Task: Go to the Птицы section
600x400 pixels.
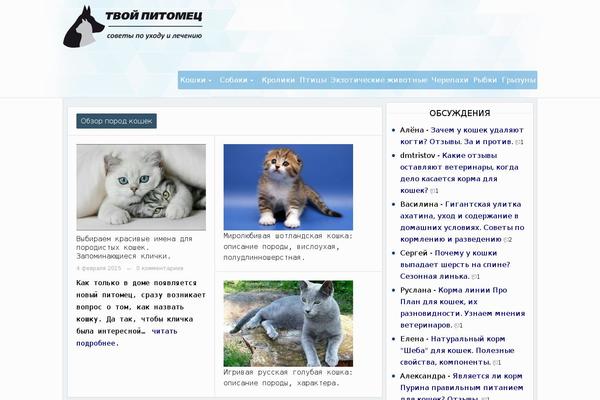Action: [x=313, y=80]
